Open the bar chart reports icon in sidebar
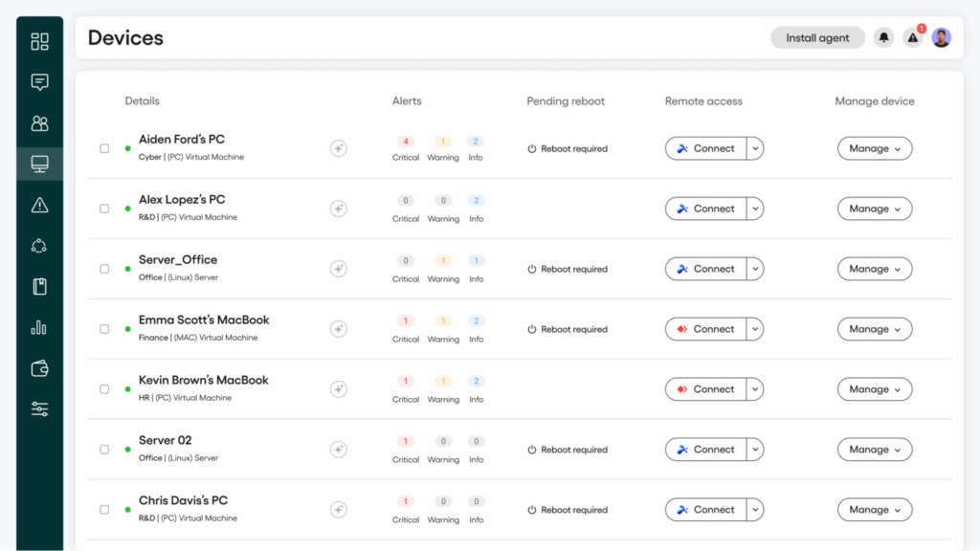Screen dimensions: 980x551 [x=39, y=327]
